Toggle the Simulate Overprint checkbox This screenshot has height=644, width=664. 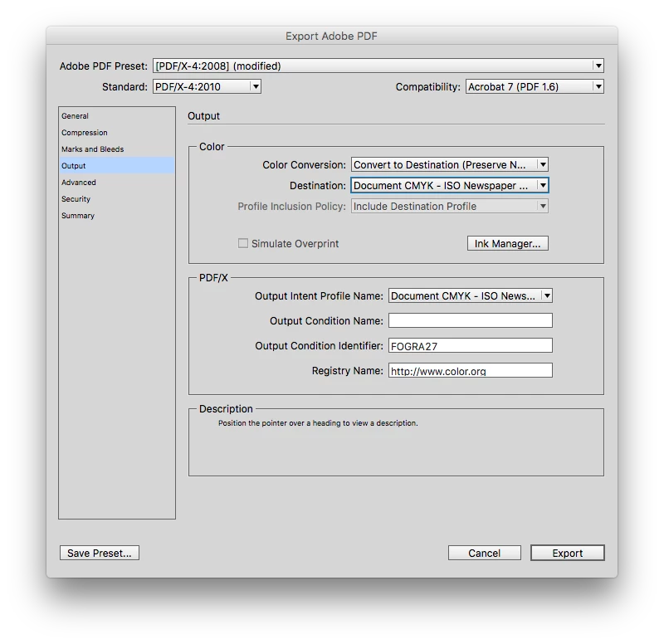coord(243,243)
